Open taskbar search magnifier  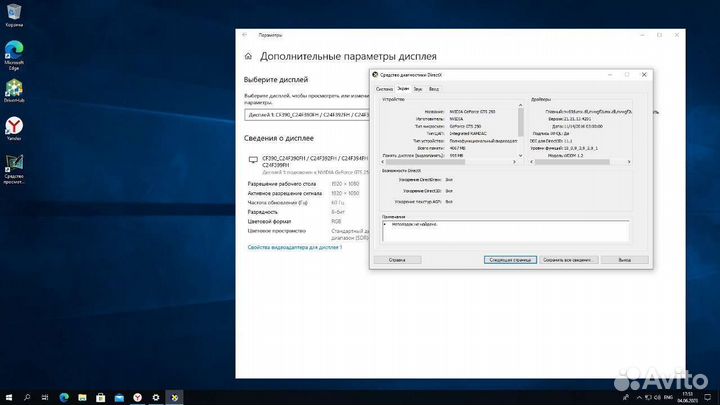[x=27, y=397]
